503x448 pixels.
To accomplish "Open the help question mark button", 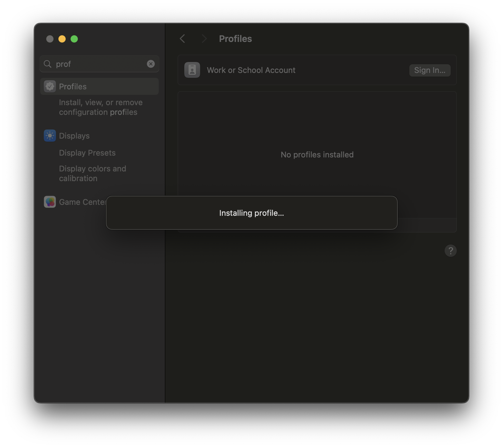I will [x=451, y=251].
